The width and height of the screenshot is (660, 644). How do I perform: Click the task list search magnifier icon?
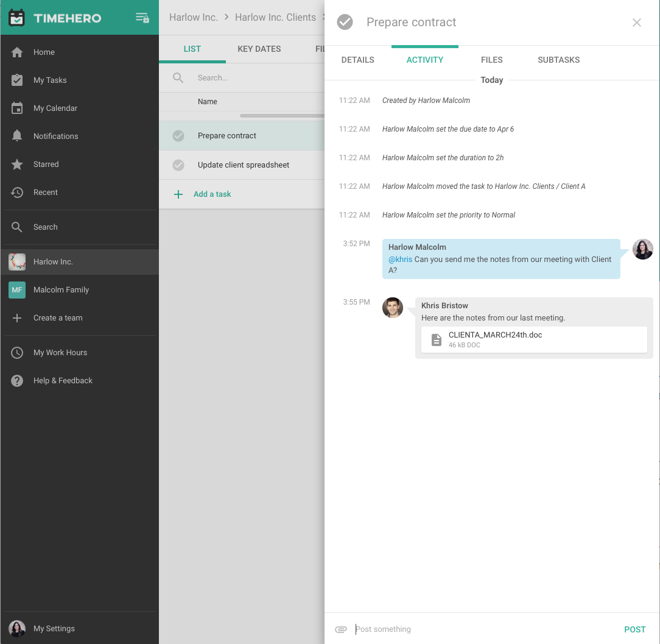(178, 78)
